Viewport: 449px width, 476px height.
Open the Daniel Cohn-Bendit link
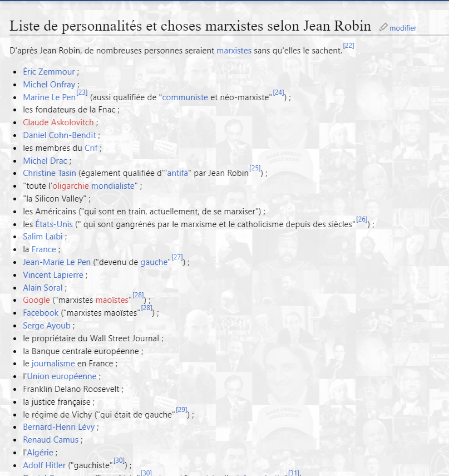point(60,135)
